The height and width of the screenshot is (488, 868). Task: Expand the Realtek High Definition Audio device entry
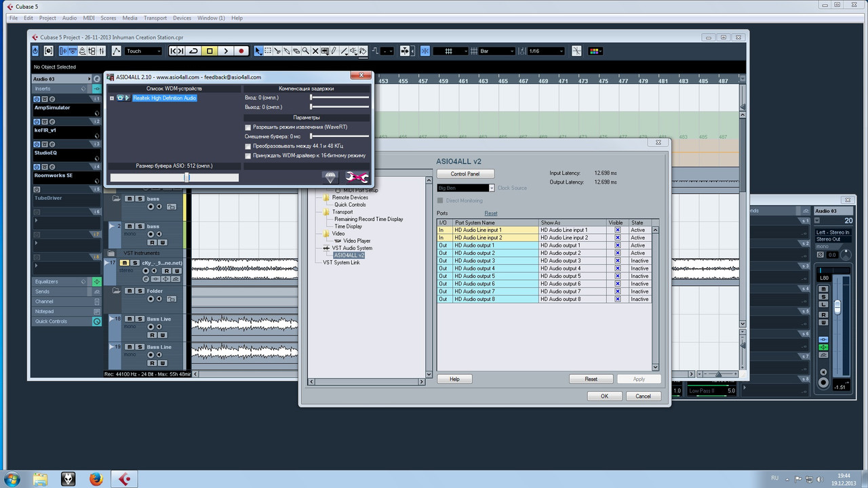(x=112, y=98)
